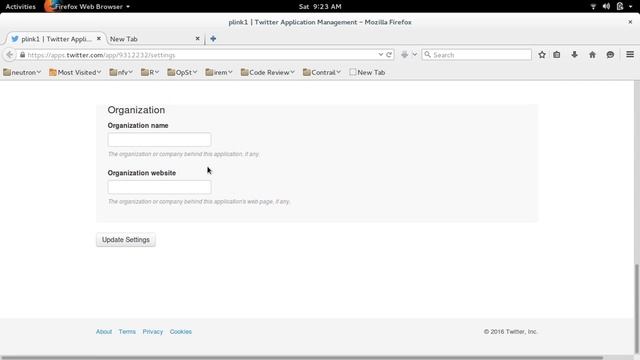This screenshot has width=640, height=360.
Task: Close the New Tab tab
Action: click(198, 38)
